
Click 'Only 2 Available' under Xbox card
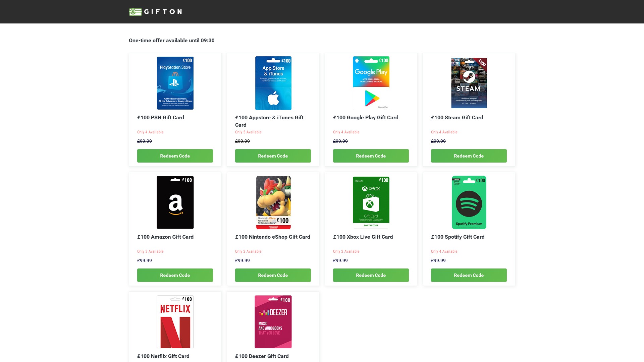(346, 251)
